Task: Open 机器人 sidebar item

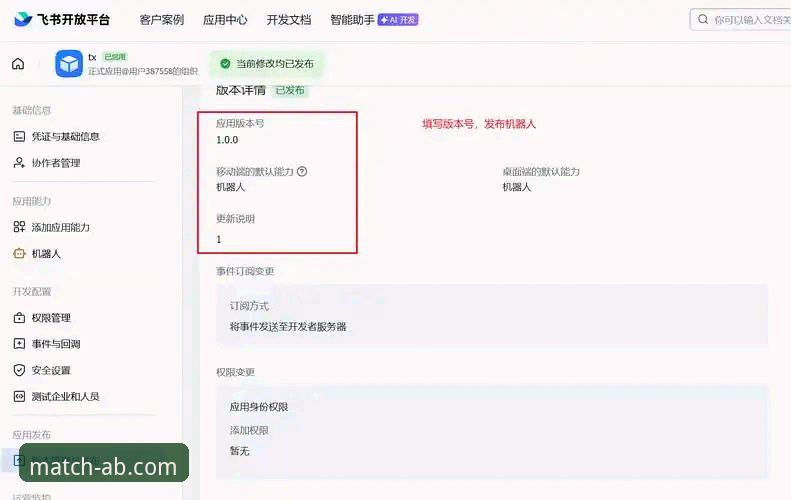Action: pyautogui.click(x=46, y=253)
